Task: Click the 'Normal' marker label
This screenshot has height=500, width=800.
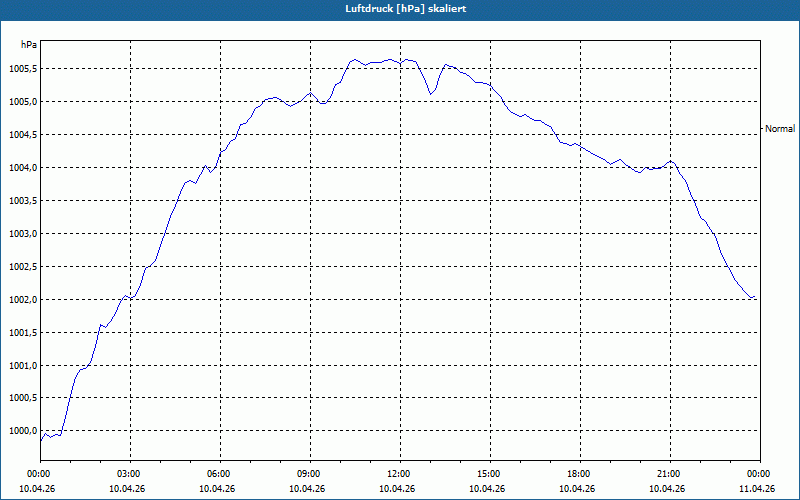Action: (780, 129)
